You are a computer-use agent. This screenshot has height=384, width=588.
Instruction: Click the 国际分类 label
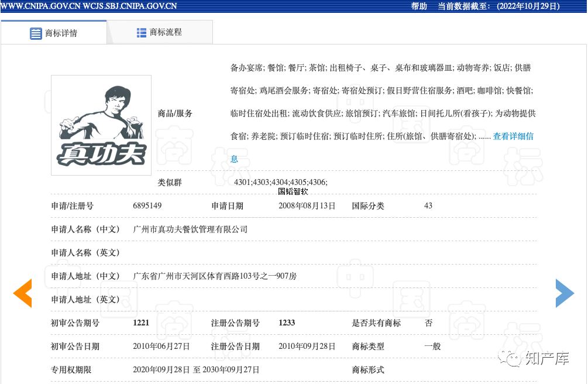368,205
